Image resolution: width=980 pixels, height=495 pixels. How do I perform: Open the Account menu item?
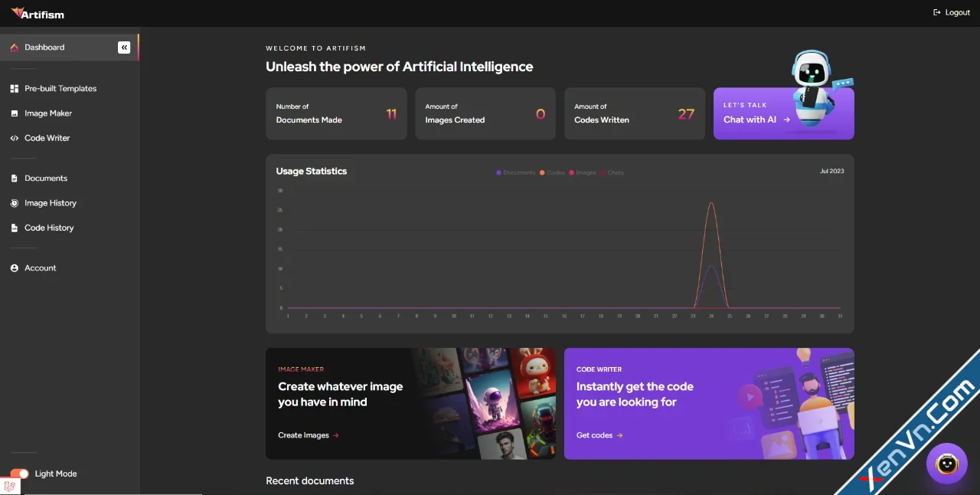pyautogui.click(x=40, y=267)
